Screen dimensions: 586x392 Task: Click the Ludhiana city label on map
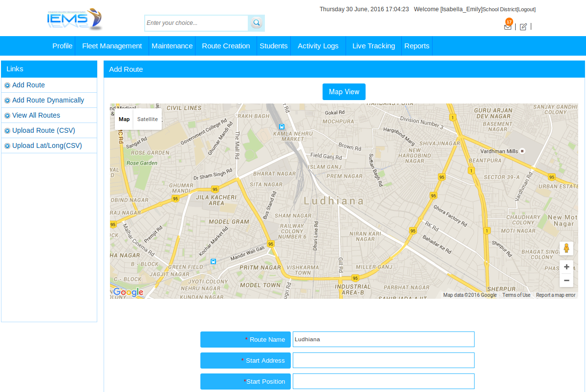point(334,201)
